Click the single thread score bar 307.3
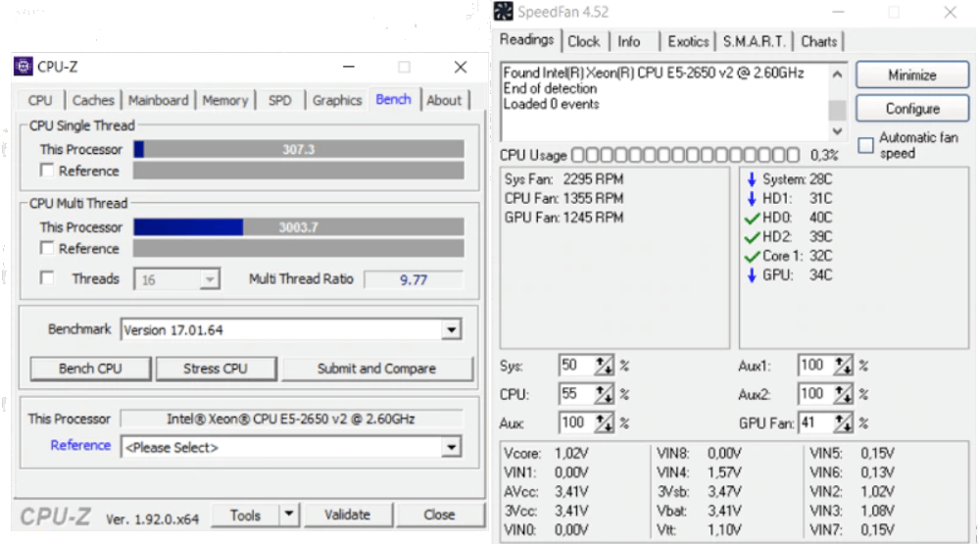This screenshot has height=544, width=980. [299, 149]
